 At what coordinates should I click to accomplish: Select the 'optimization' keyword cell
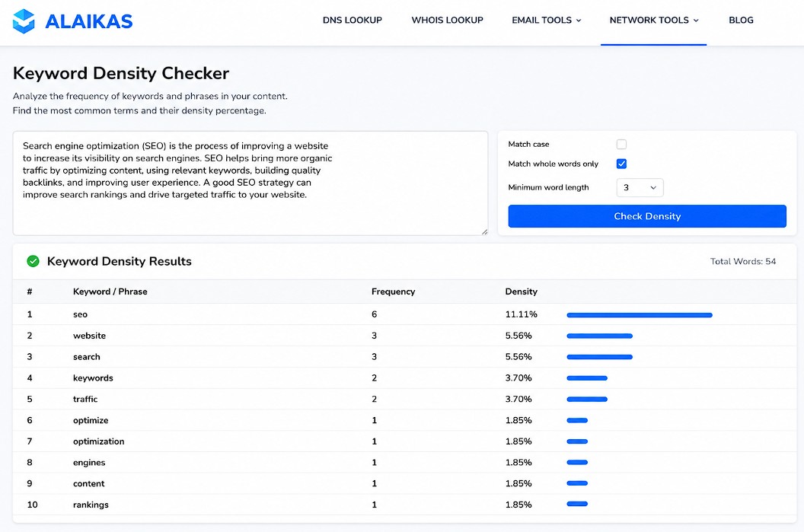pos(98,441)
